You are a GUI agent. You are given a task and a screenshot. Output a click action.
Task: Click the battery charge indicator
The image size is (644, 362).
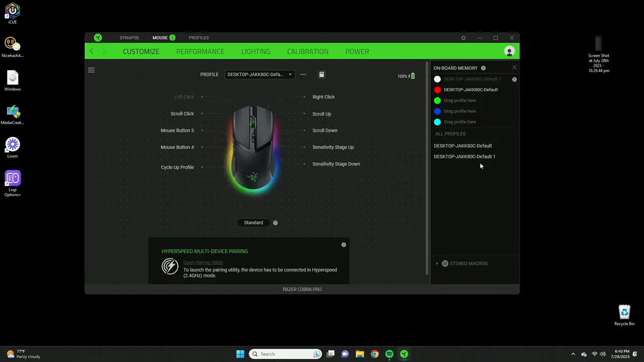[x=406, y=76]
